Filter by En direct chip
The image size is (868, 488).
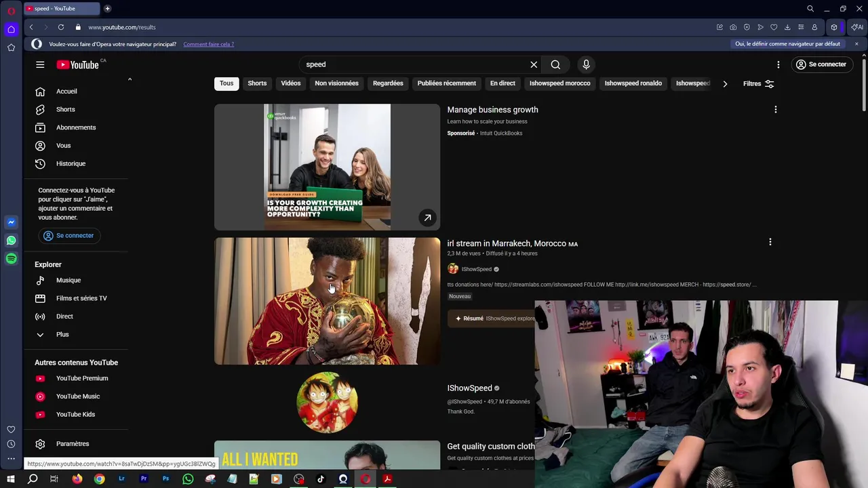coord(502,83)
